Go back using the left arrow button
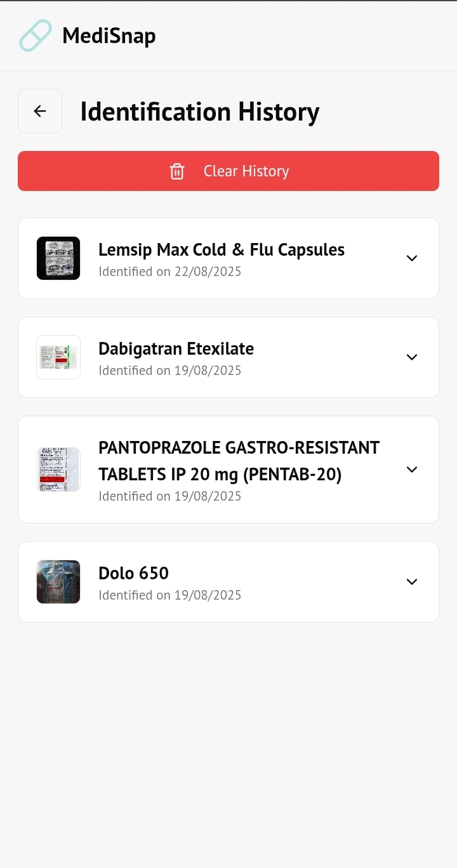Viewport: 457px width, 868px height. 40,111
